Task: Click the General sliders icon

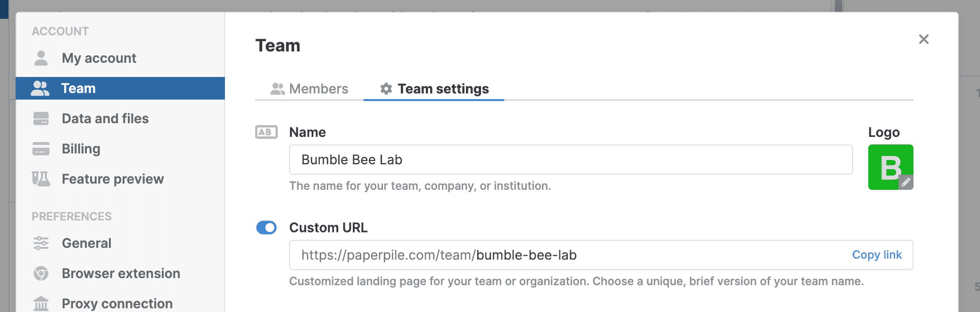Action: (x=41, y=243)
